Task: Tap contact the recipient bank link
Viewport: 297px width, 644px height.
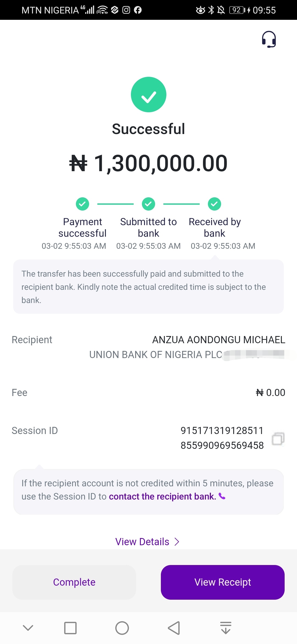Action: 162,496
